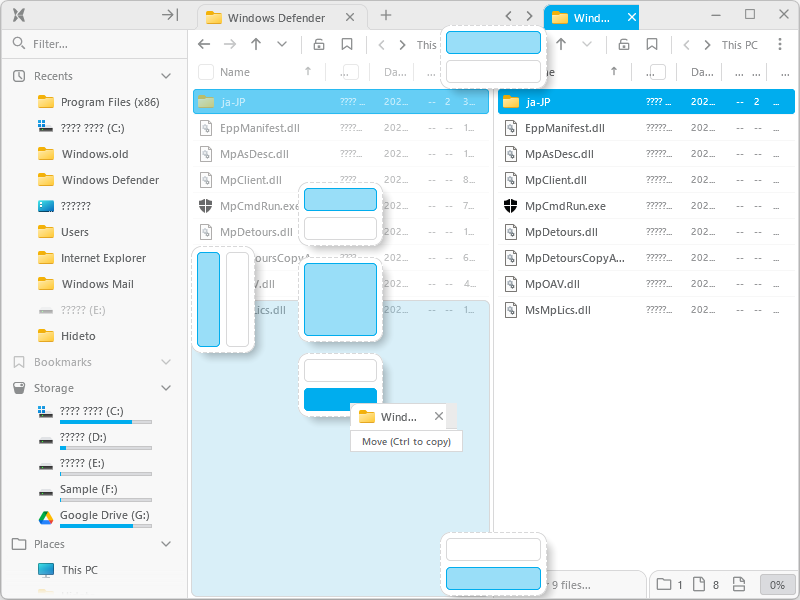Activate the highlighted Wind... tab in right pane
This screenshot has width=800, height=600.
click(x=591, y=18)
